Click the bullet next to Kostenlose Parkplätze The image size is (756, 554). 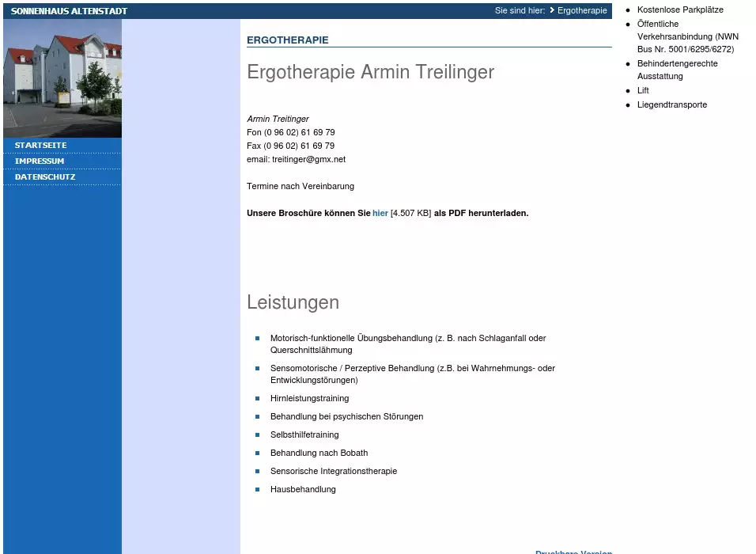point(629,10)
